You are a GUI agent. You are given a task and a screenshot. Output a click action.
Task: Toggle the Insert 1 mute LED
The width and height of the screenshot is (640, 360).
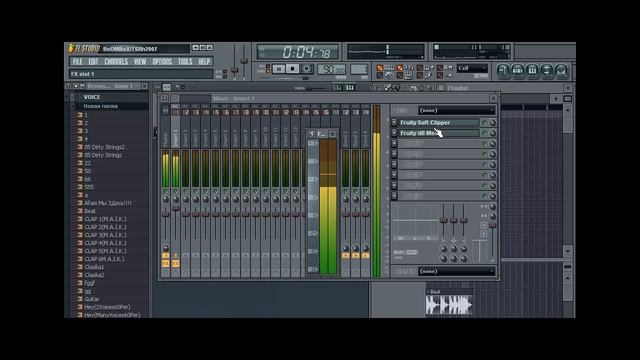point(176,191)
